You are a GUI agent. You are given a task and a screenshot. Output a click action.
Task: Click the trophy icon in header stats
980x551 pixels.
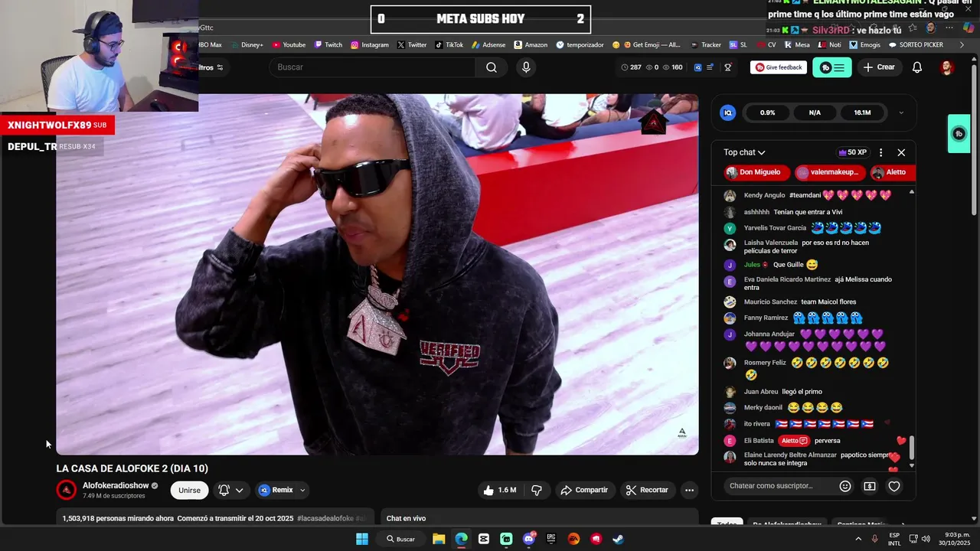(x=728, y=67)
